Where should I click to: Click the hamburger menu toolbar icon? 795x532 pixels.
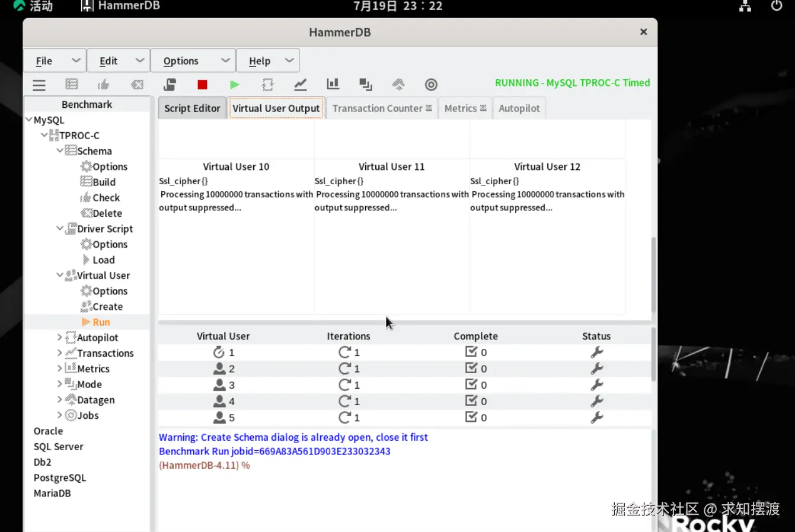point(39,85)
